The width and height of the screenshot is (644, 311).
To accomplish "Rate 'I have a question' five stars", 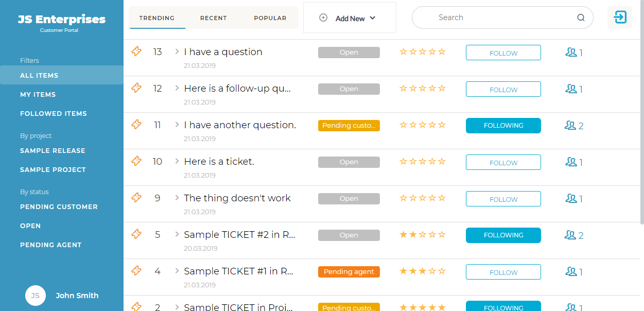I will [442, 51].
